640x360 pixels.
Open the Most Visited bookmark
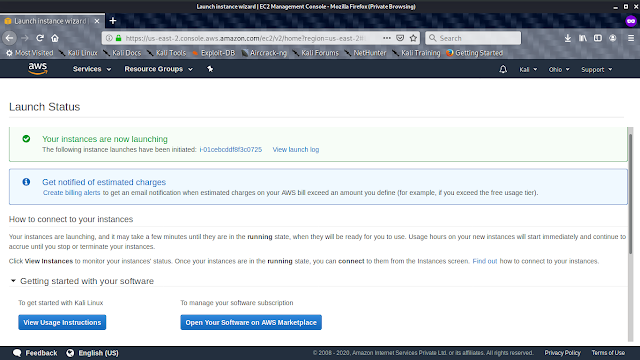tap(29, 53)
